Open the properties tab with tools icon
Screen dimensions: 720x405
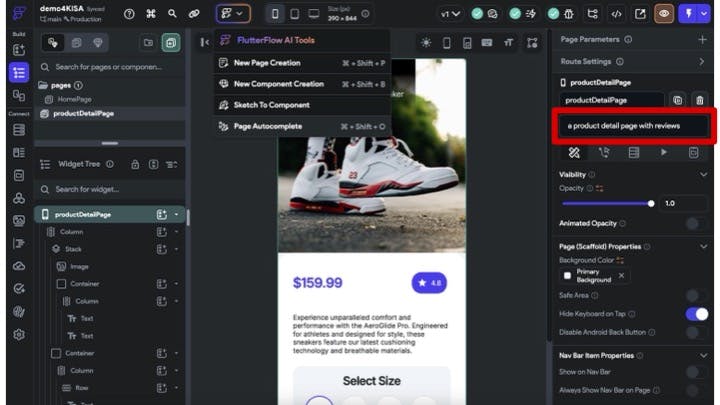click(x=574, y=152)
